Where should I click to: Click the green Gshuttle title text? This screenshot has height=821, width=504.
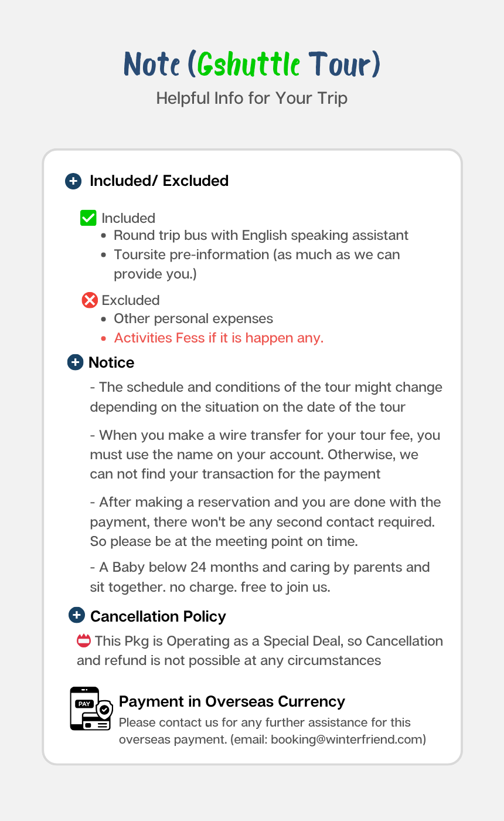click(x=249, y=65)
